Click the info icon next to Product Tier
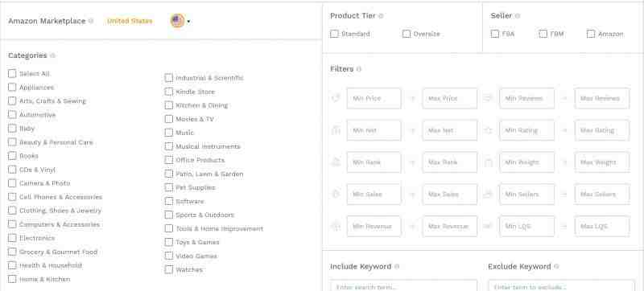Screen dimensions: 644x291 click(381, 16)
